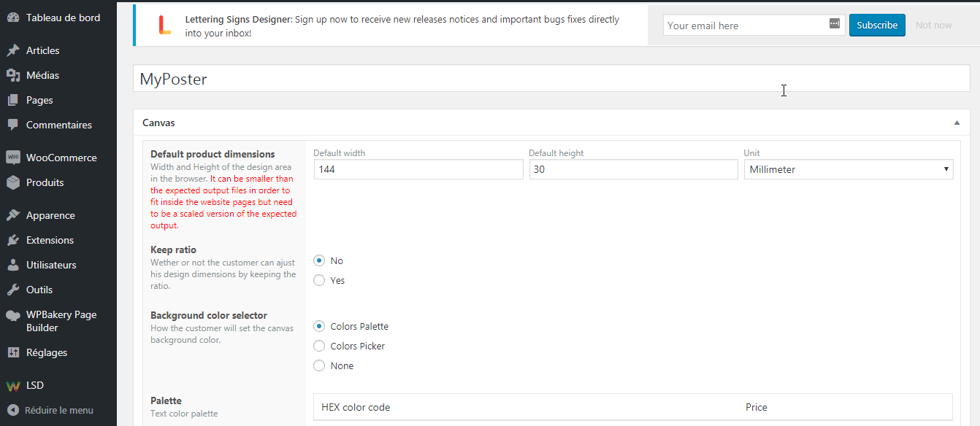Click the Médias icon in sidebar
This screenshot has height=426, width=980.
coord(13,75)
